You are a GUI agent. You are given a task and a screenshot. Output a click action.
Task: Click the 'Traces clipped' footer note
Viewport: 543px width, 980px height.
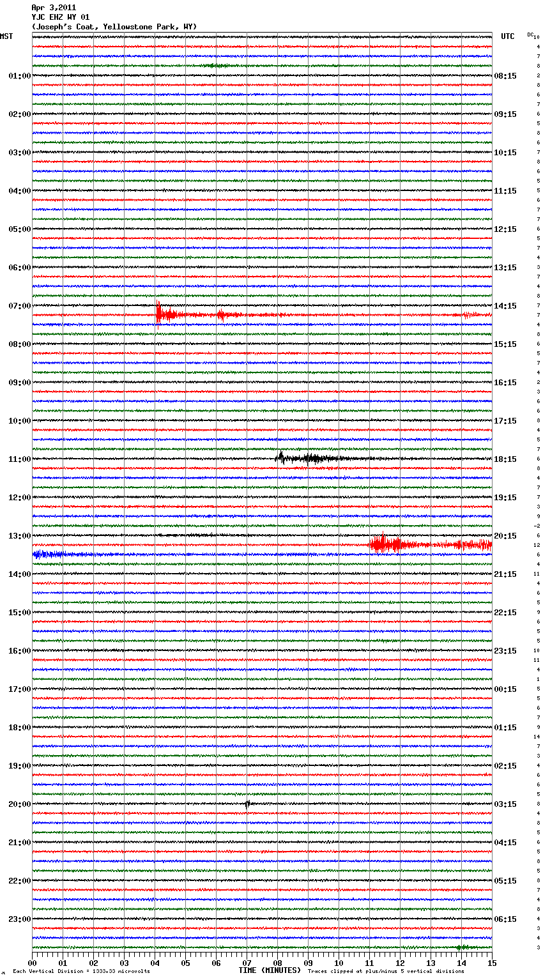[386, 971]
